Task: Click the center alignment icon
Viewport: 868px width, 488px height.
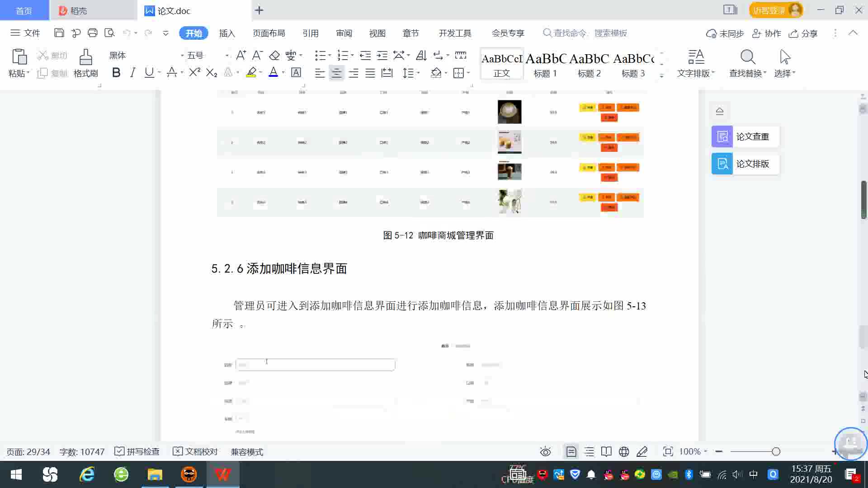Action: [x=336, y=73]
